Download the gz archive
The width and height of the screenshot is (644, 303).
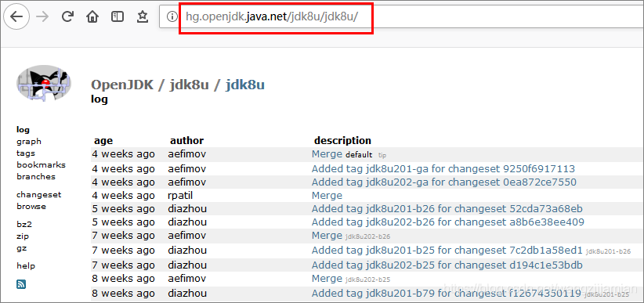click(22, 248)
